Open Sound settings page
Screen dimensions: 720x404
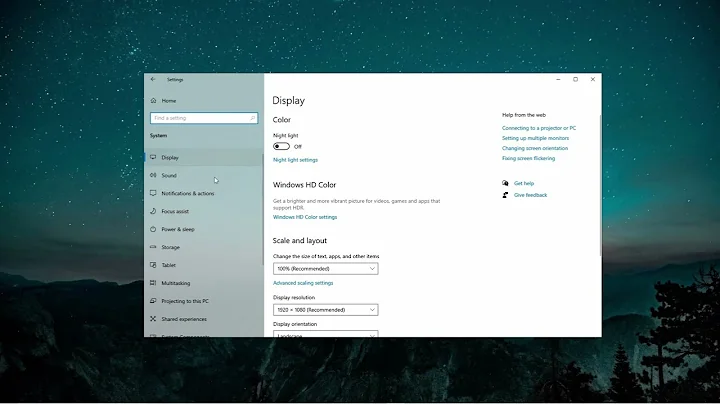coord(204,175)
